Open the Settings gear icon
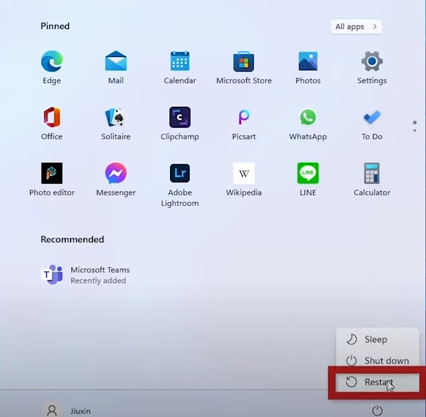 pos(372,61)
